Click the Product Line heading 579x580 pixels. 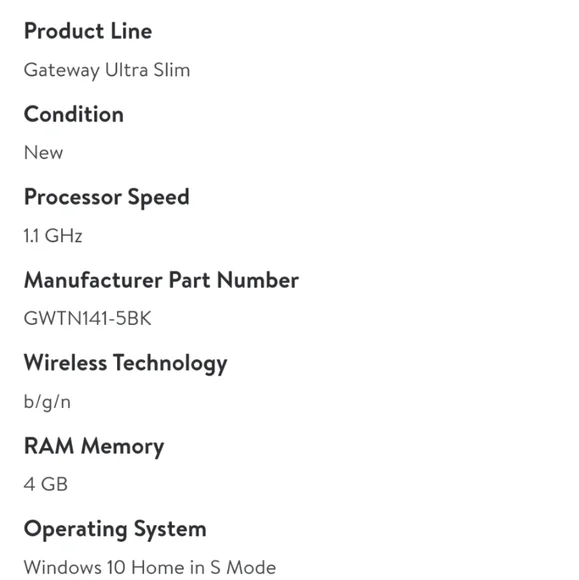[88, 31]
